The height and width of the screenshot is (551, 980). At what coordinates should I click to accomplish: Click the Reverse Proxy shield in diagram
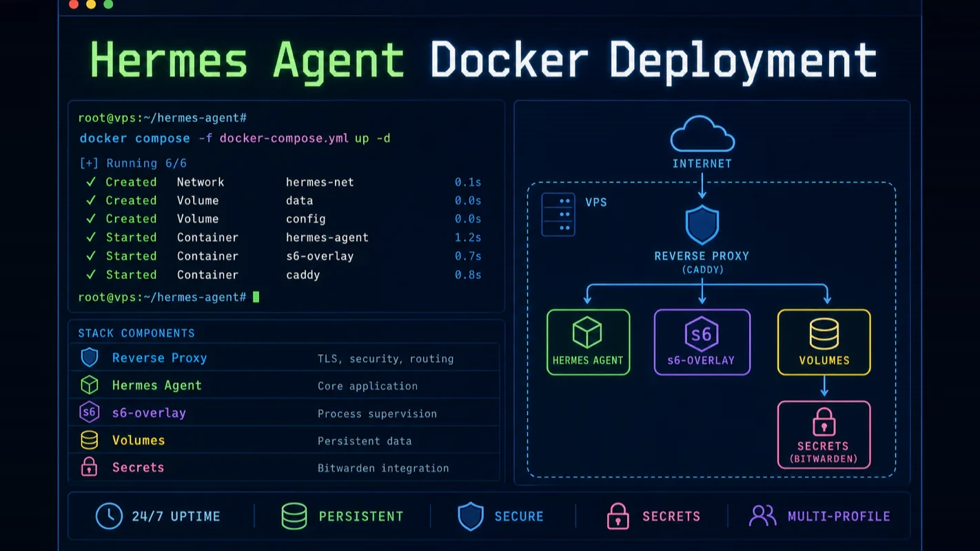pos(702,225)
